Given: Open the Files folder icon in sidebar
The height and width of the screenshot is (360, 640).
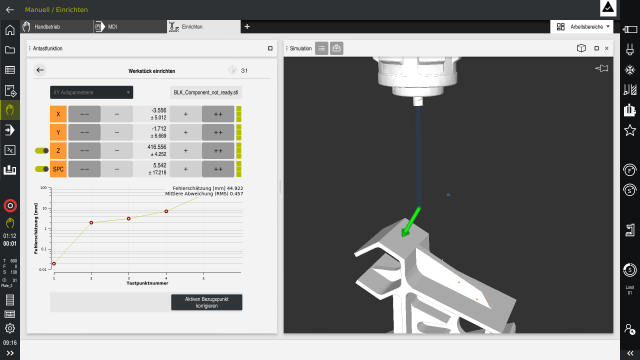Looking at the screenshot, I should (x=10, y=50).
